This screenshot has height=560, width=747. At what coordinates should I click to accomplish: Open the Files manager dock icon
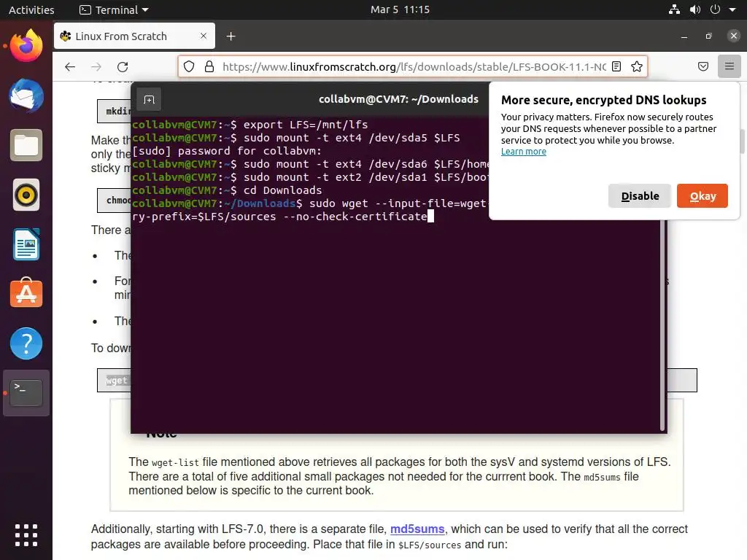pyautogui.click(x=26, y=145)
